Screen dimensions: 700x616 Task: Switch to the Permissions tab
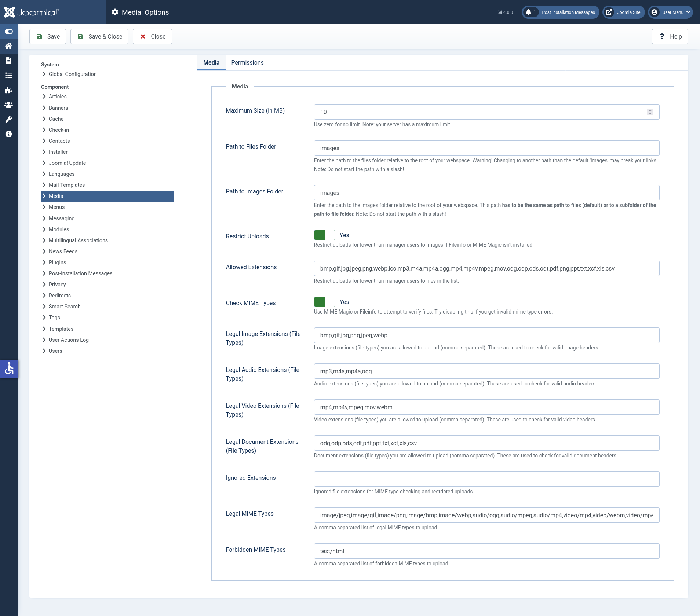(247, 62)
